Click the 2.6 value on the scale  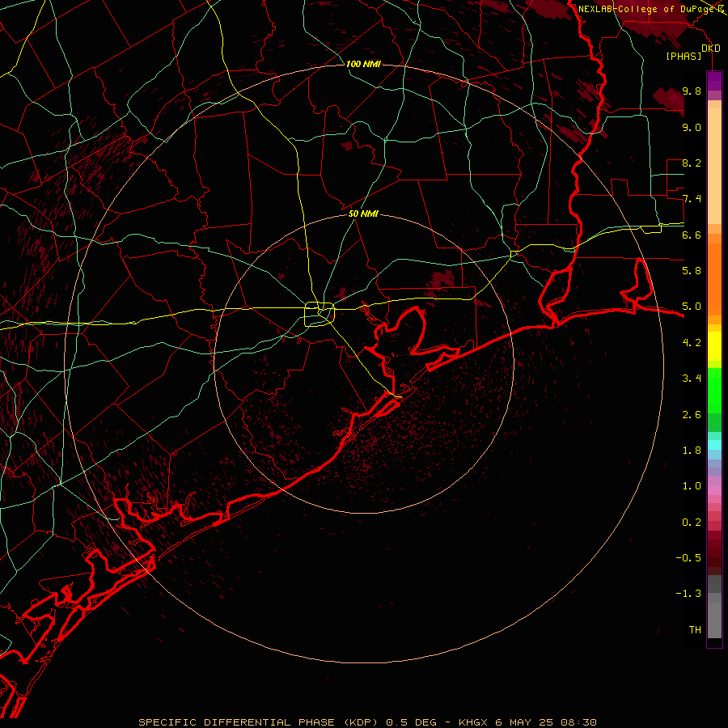[x=692, y=415]
